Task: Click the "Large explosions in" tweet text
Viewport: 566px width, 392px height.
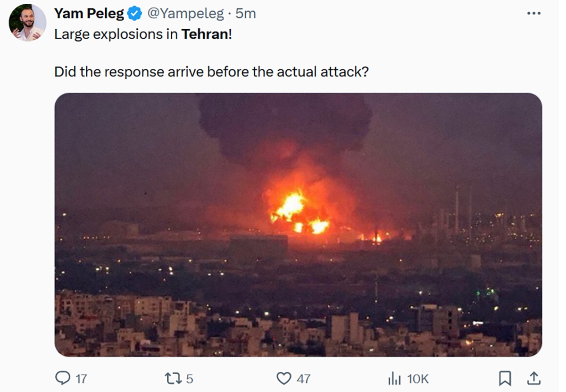Action: pos(116,34)
